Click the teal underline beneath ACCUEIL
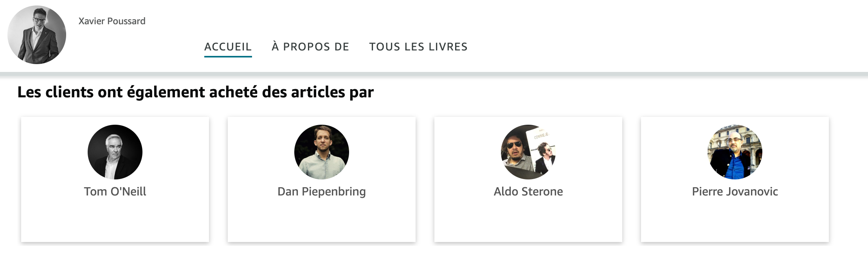868x276 pixels. pos(228,57)
